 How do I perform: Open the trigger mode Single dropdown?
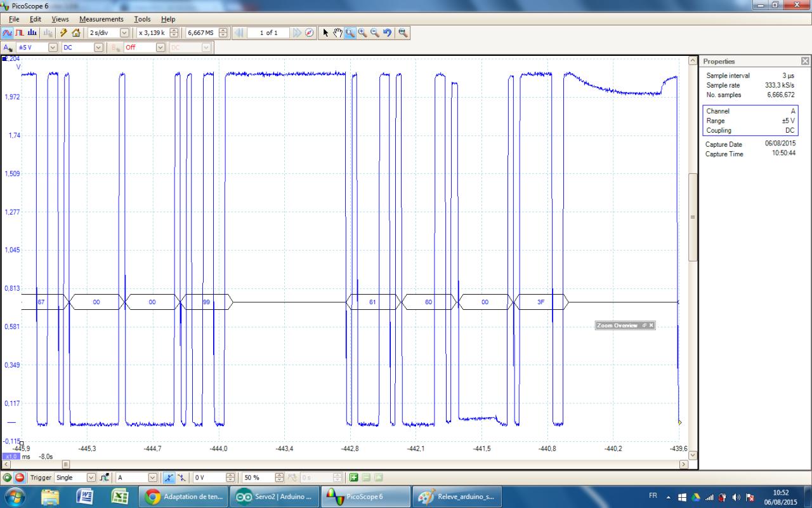point(91,478)
